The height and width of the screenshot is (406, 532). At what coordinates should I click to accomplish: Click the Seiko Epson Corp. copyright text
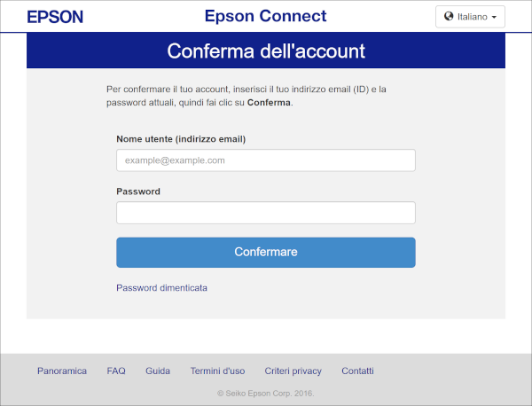tap(265, 393)
